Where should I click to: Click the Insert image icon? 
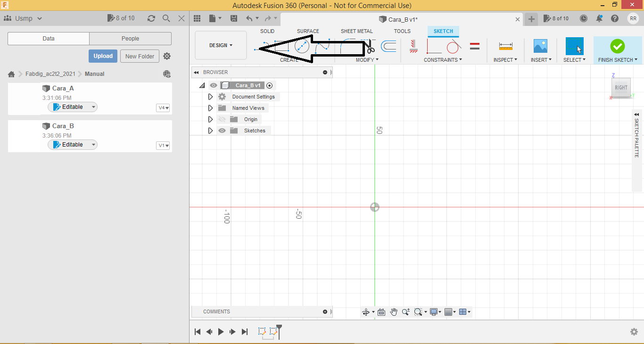pos(540,46)
